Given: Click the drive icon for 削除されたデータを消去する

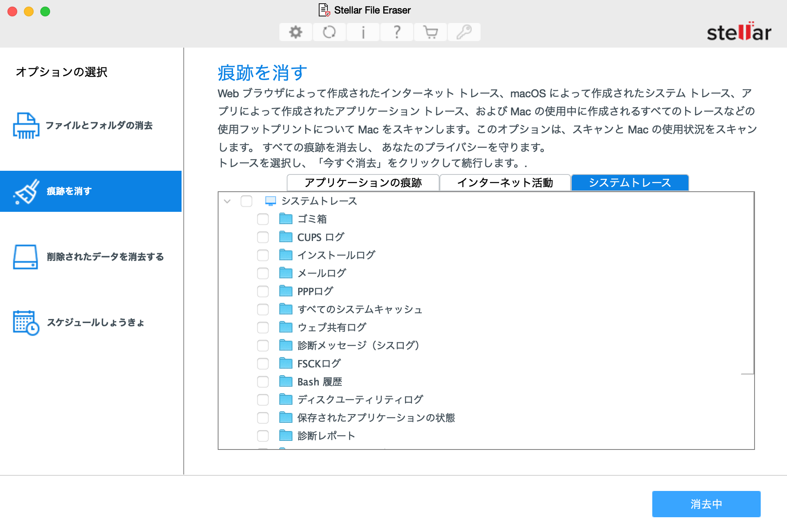Looking at the screenshot, I should (26, 257).
